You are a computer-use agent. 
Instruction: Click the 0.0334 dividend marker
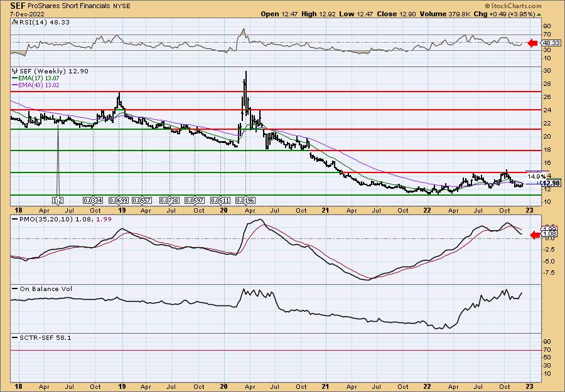[93, 200]
